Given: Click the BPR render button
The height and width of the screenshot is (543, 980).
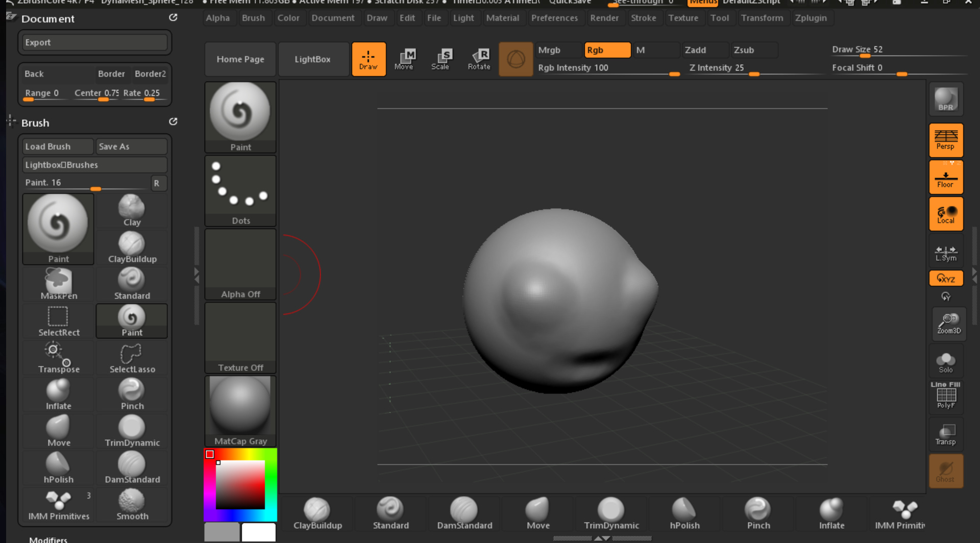Looking at the screenshot, I should pyautogui.click(x=946, y=100).
